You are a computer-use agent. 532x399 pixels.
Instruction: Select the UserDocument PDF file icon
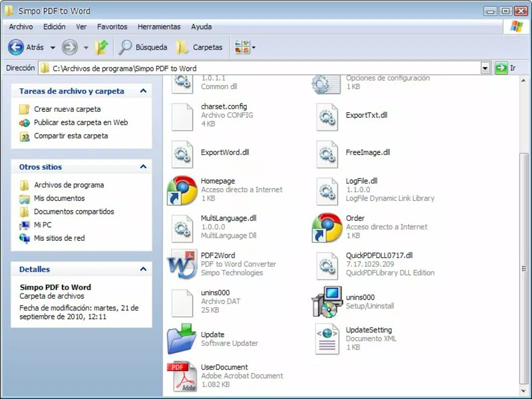(x=182, y=376)
